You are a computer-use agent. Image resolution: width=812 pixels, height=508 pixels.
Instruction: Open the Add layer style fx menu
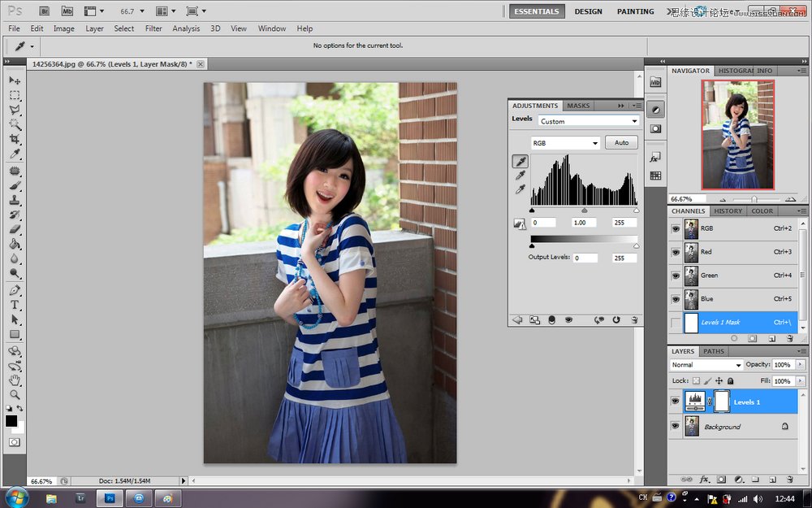pyautogui.click(x=704, y=479)
